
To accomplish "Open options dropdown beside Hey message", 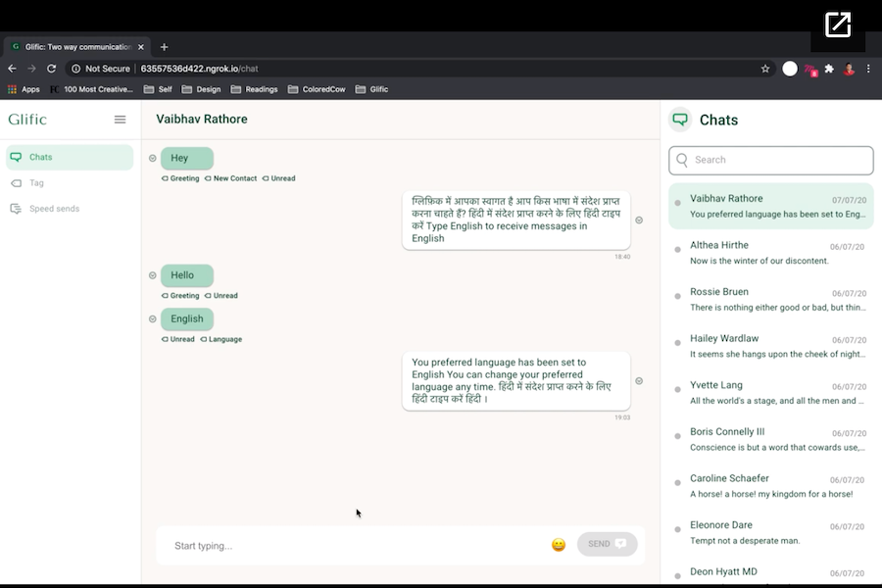I will pos(153,158).
